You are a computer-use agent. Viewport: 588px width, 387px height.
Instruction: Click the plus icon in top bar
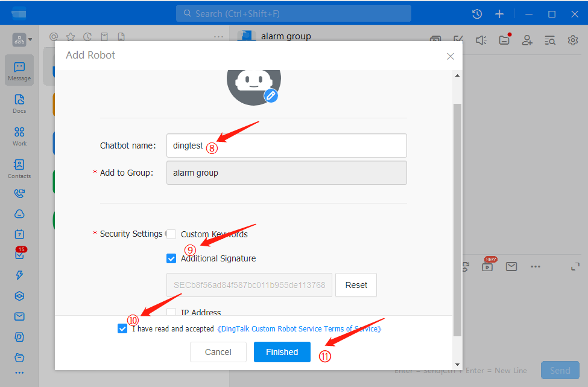tap(499, 14)
